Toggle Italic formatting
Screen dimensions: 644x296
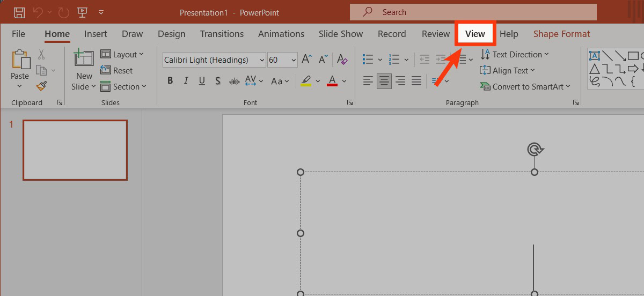[x=186, y=81]
